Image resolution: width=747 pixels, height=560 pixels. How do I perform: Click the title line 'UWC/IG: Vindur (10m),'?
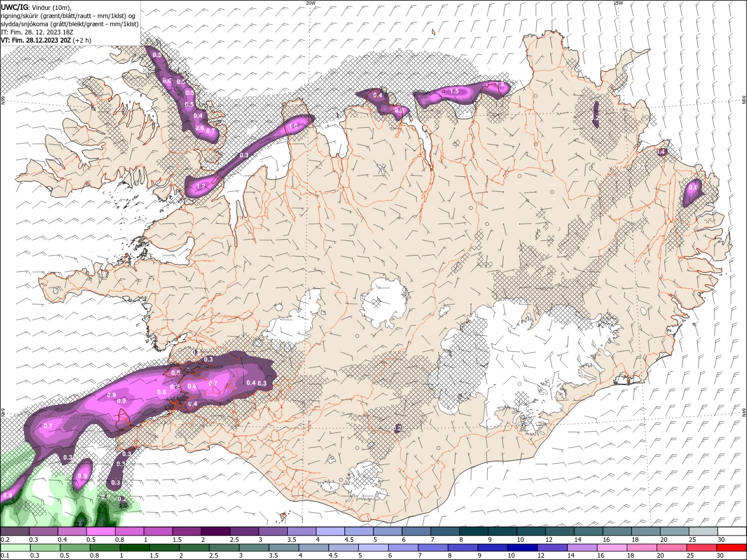[x=37, y=7]
